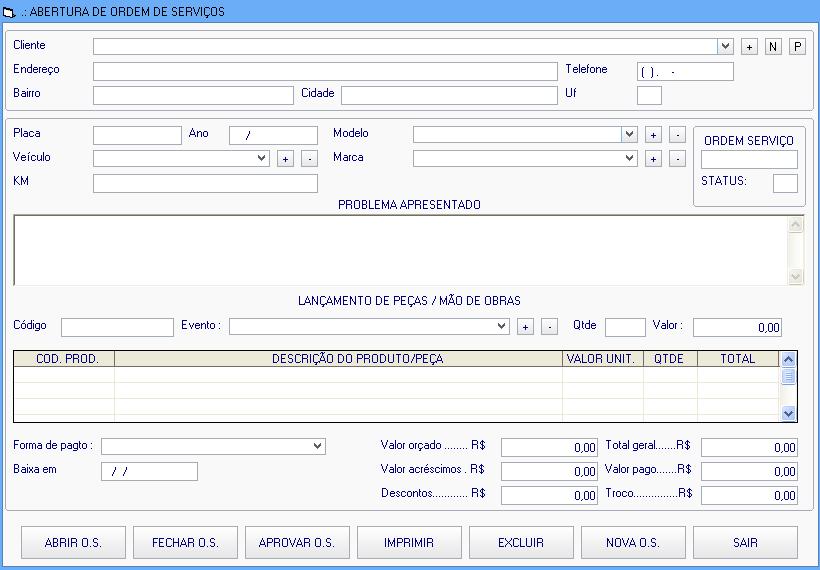Click the P button beside the Cliente field
The height and width of the screenshot is (570, 820).
point(797,47)
